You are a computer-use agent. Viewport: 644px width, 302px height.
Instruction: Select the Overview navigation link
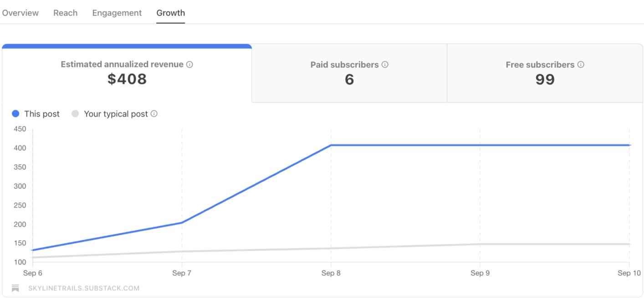coord(20,13)
